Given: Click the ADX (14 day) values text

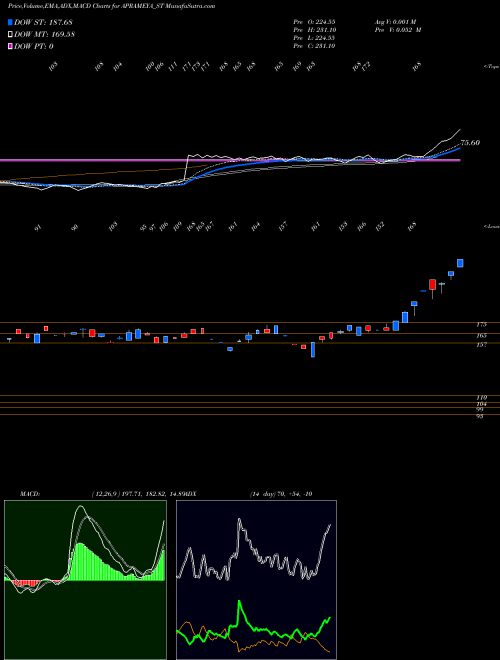Looking at the screenshot, I should click(x=280, y=494).
